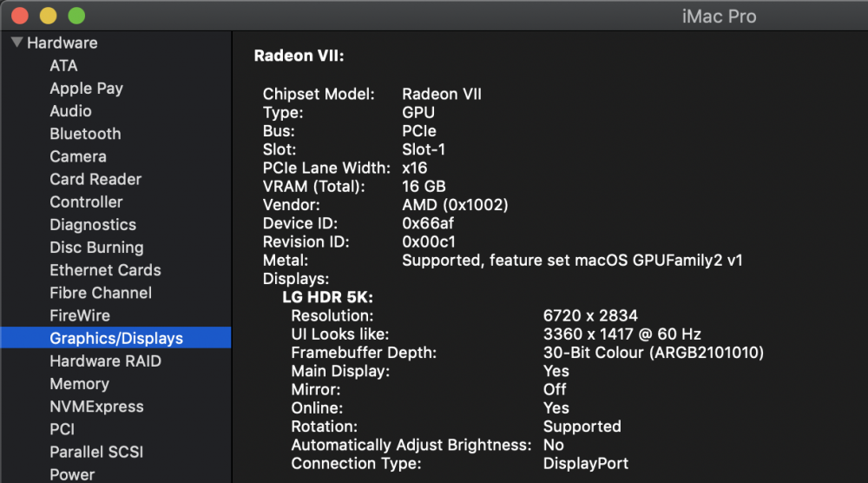Select Camera in the sidebar
This screenshot has width=868, height=483.
(x=78, y=156)
